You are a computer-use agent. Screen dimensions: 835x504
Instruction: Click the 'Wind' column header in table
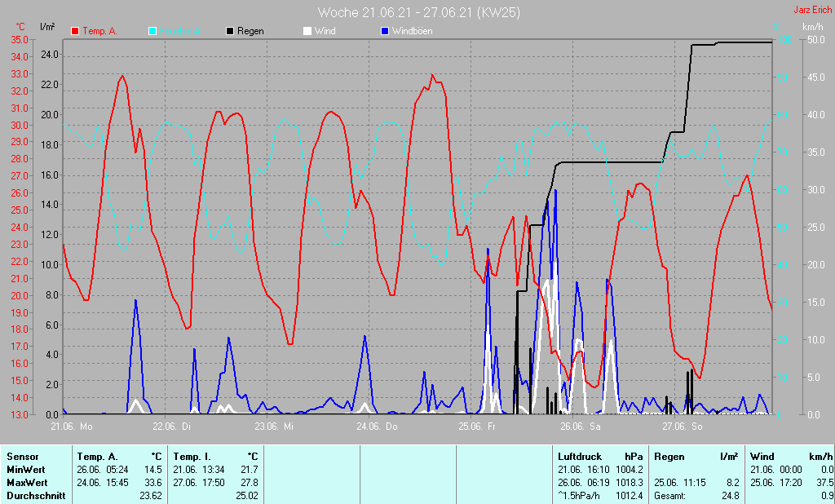coord(762,457)
